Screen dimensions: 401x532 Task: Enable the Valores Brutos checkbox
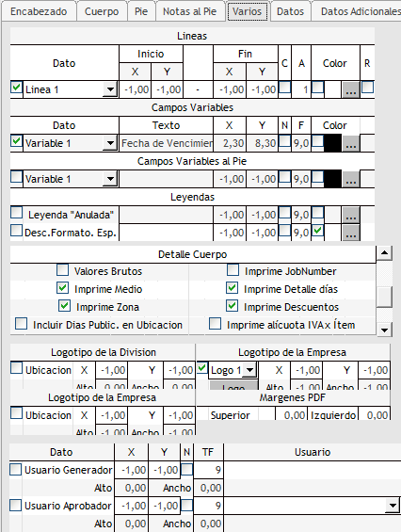pos(63,270)
